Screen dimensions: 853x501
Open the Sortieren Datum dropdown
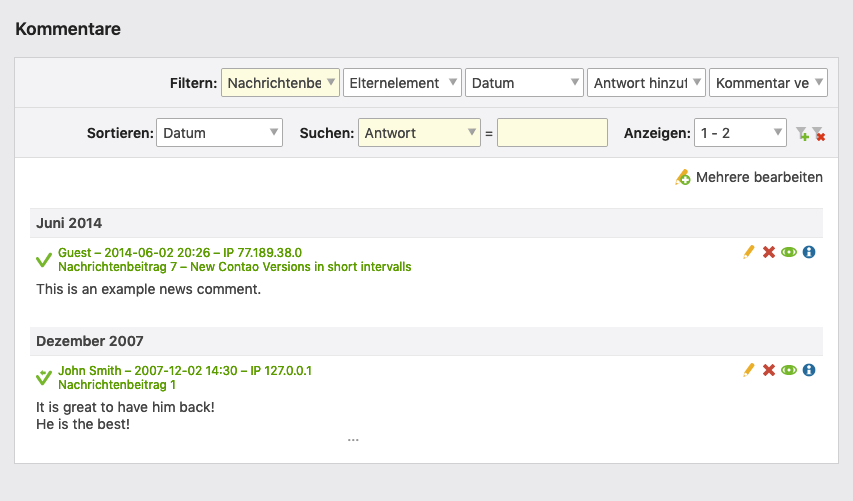(219, 133)
